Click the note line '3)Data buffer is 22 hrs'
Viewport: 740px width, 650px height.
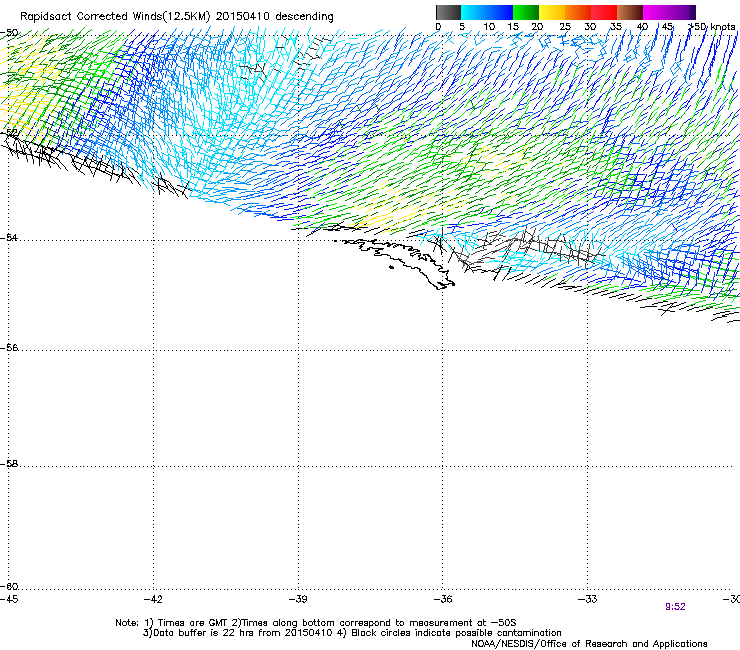[352, 633]
